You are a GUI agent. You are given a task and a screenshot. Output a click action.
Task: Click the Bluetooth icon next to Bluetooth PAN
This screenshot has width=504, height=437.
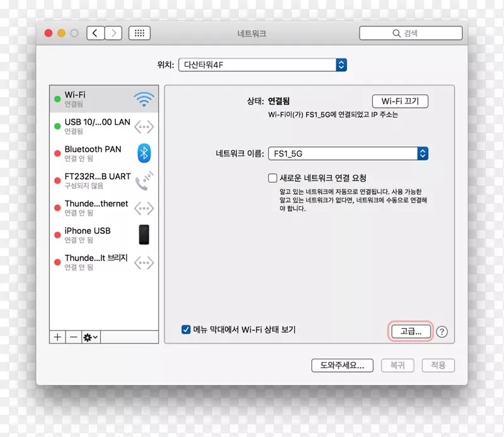click(x=144, y=153)
